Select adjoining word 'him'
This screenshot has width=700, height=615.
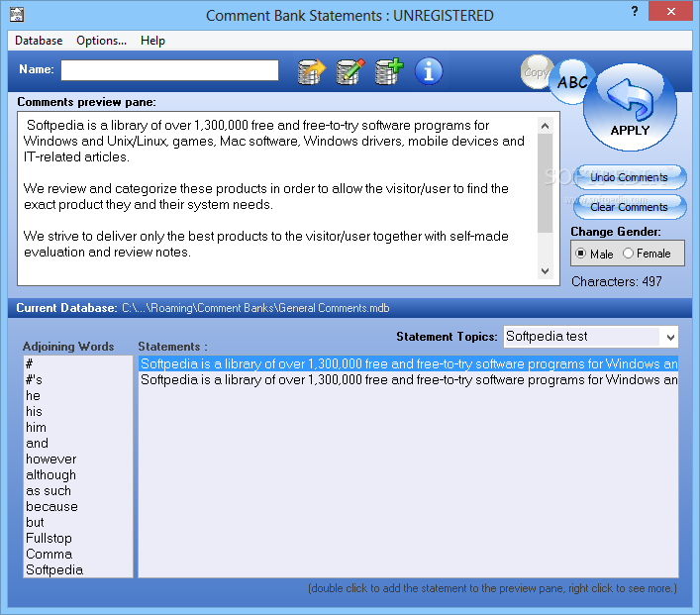tap(78, 428)
